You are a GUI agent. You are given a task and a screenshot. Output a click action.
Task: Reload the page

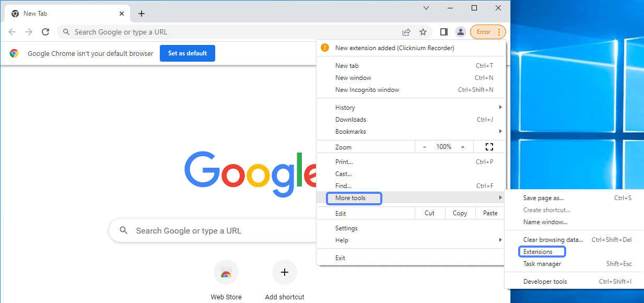(45, 32)
